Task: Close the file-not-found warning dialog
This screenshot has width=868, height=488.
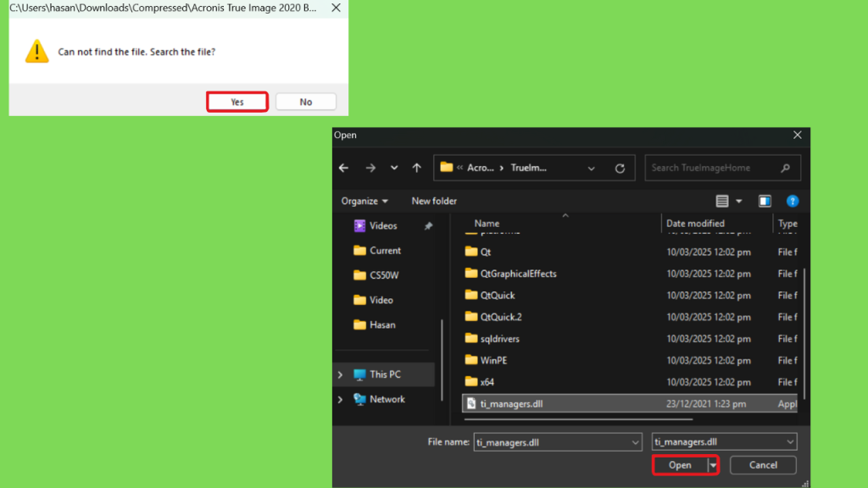Action: pyautogui.click(x=336, y=8)
